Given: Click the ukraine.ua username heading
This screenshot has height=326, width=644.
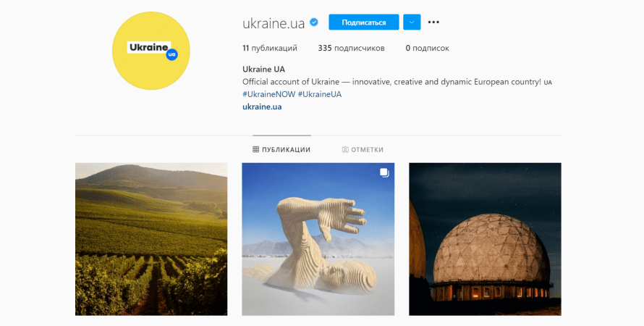Looking at the screenshot, I should [x=274, y=23].
